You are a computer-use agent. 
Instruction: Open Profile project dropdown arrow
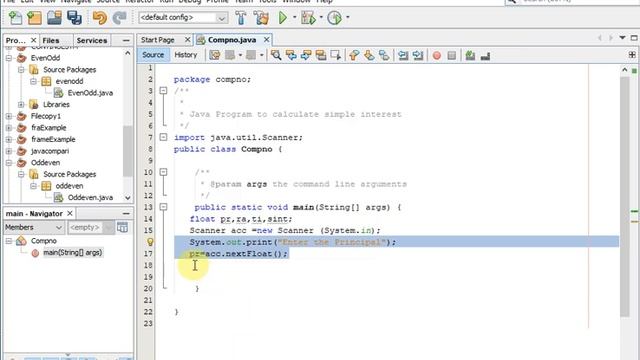(348, 18)
